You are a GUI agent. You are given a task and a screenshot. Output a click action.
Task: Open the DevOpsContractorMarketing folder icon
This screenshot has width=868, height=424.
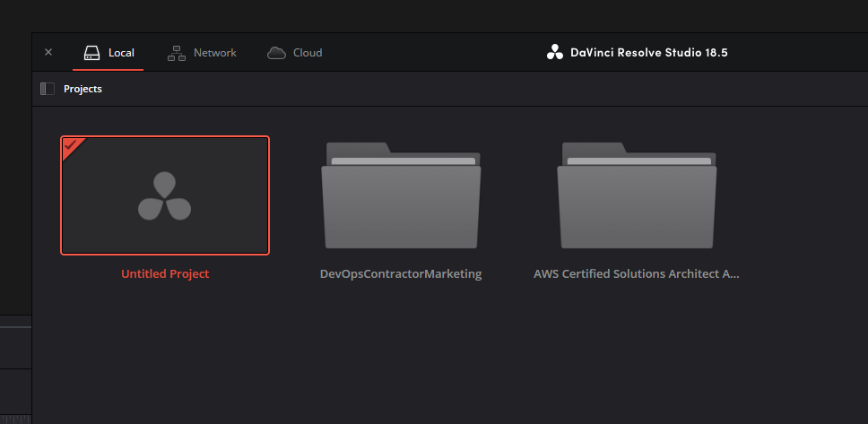401,195
